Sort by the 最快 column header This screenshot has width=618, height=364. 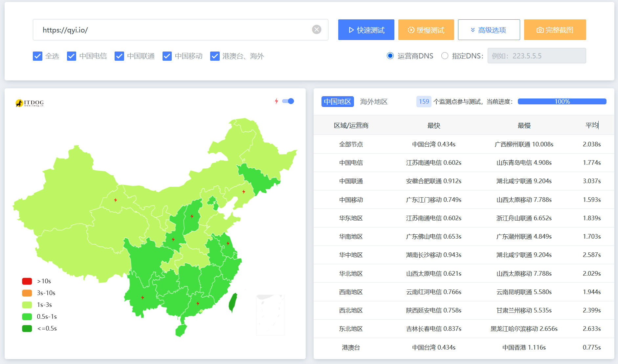click(x=433, y=125)
